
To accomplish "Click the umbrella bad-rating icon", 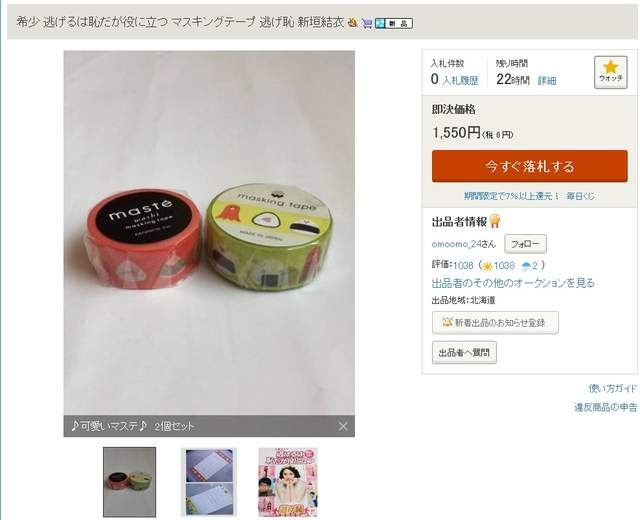I will (x=527, y=266).
